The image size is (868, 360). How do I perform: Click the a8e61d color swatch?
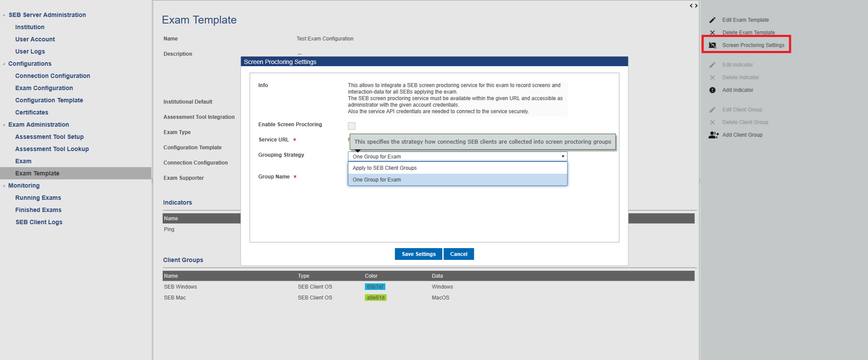[376, 298]
